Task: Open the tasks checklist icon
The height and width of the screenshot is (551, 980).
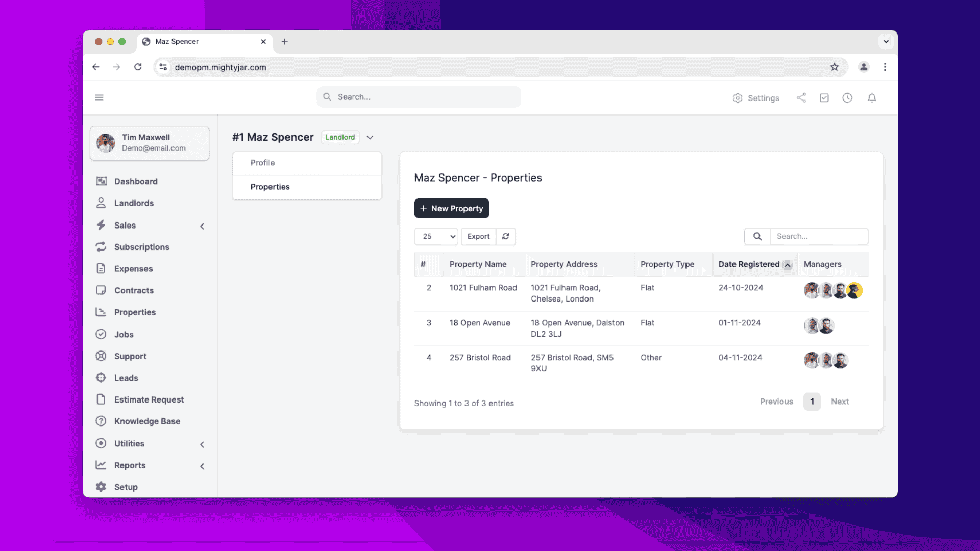Action: pyautogui.click(x=824, y=98)
